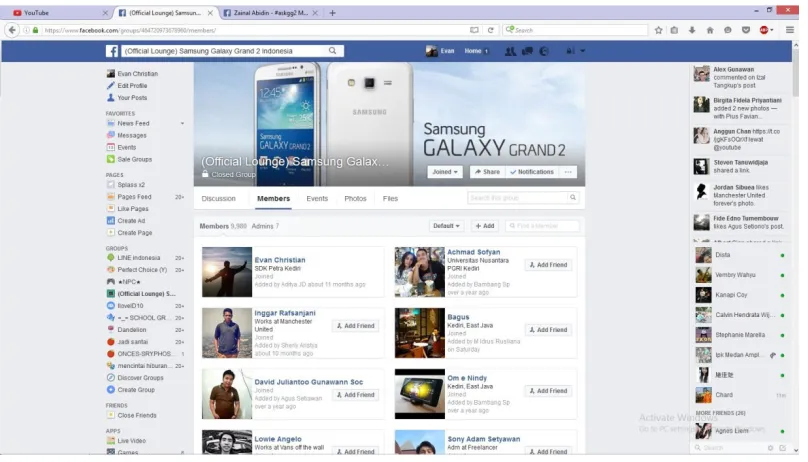Screen dimensions: 808x462
Task: Reload page with the refresh icon
Action: (491, 30)
